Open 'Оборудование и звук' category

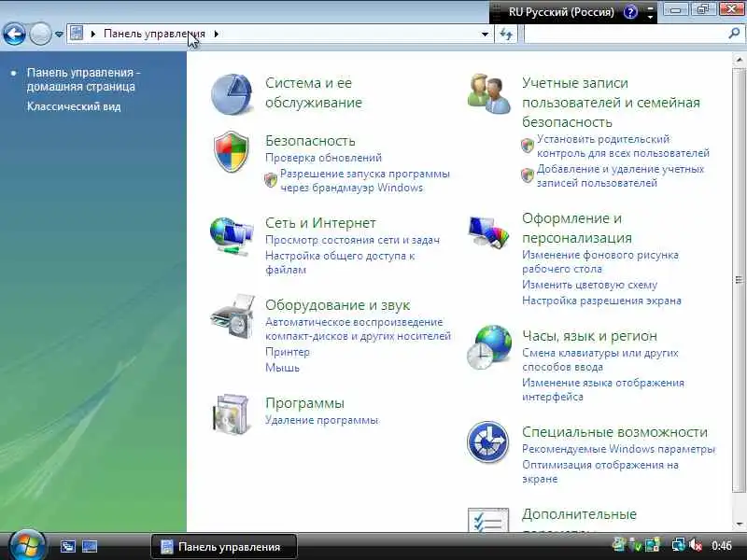click(338, 305)
